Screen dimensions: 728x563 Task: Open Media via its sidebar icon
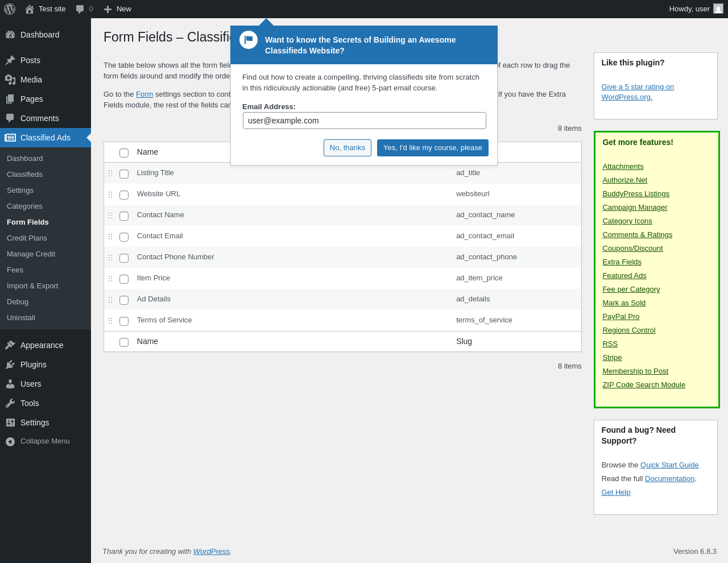10,80
